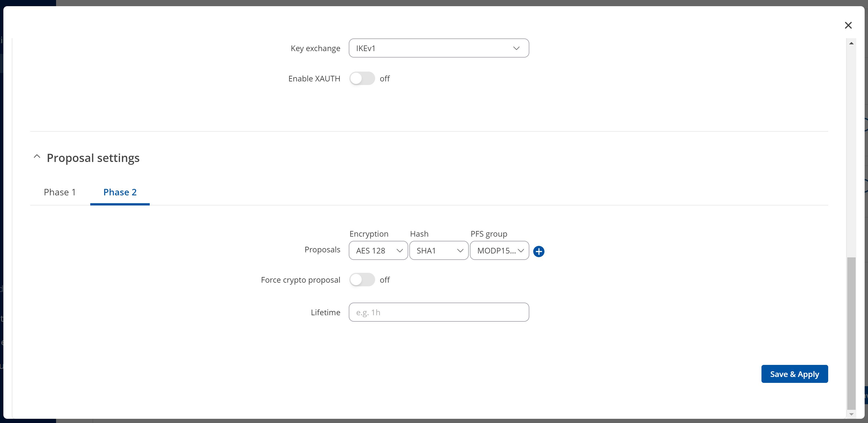Viewport: 868px width, 423px height.
Task: Click the Proposal settings heading text
Action: tap(93, 158)
